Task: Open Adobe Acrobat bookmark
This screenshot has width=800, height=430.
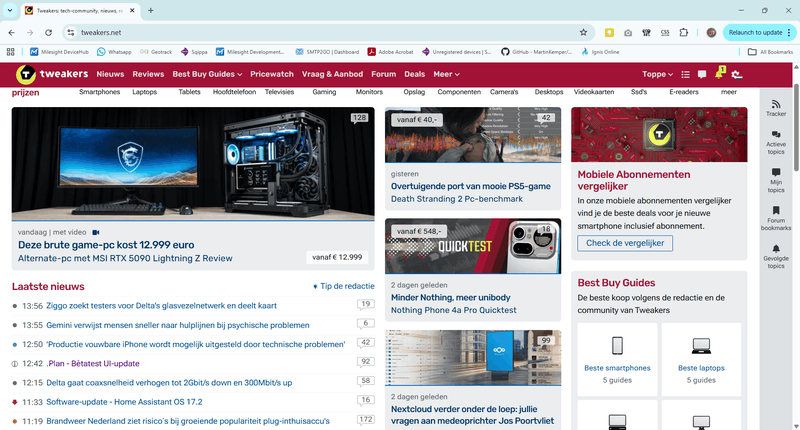Action: (390, 52)
